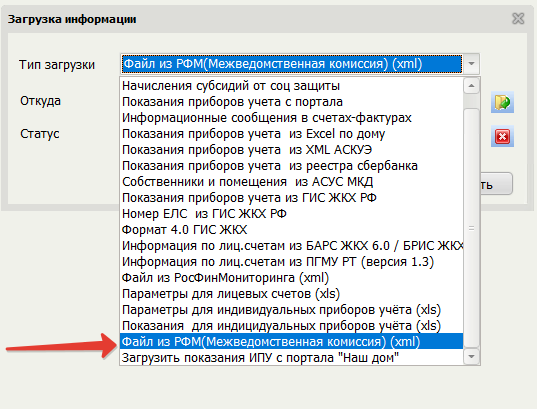The width and height of the screenshot is (537, 409).
Task: Click the dropdown list scroll down arrow
Action: (x=471, y=357)
